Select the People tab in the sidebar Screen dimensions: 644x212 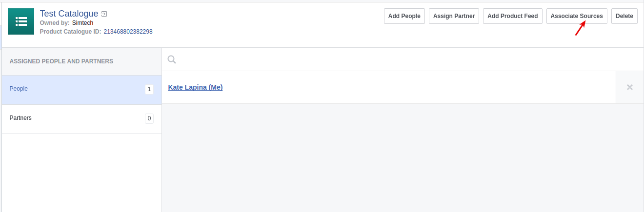[81, 90]
